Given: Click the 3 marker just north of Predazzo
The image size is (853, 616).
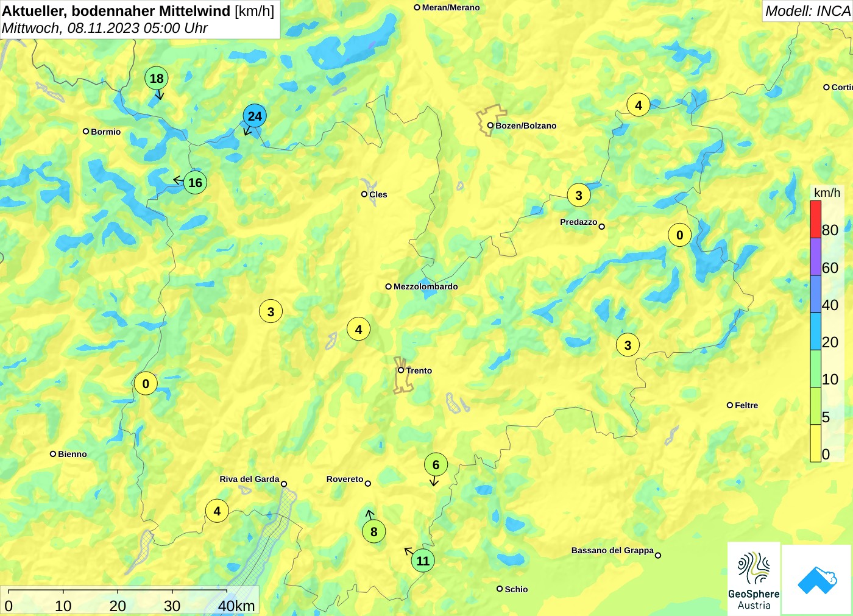Looking at the screenshot, I should tap(579, 195).
